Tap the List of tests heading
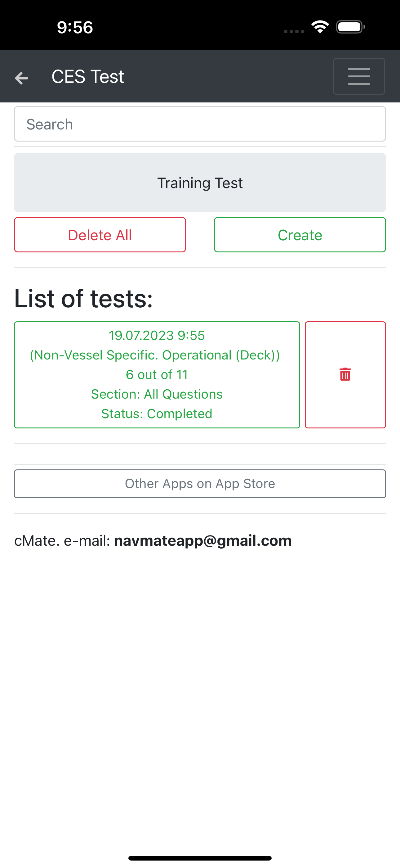 pyautogui.click(x=83, y=299)
